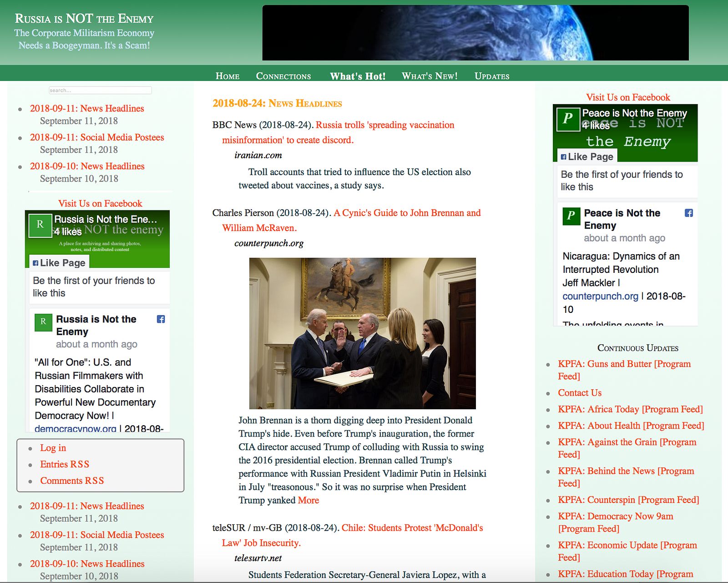Open 2018-09-10: News Headlines below the search box
The image size is (728, 583).
point(87,166)
